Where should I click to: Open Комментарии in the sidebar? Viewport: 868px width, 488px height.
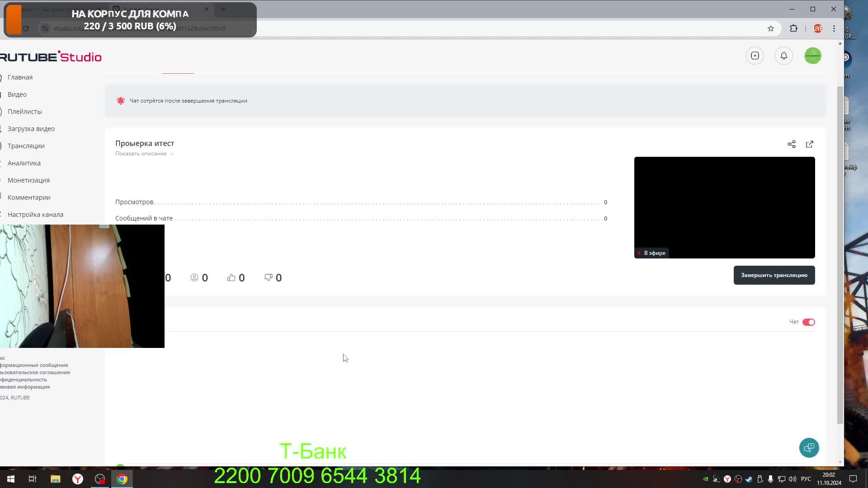click(x=29, y=197)
